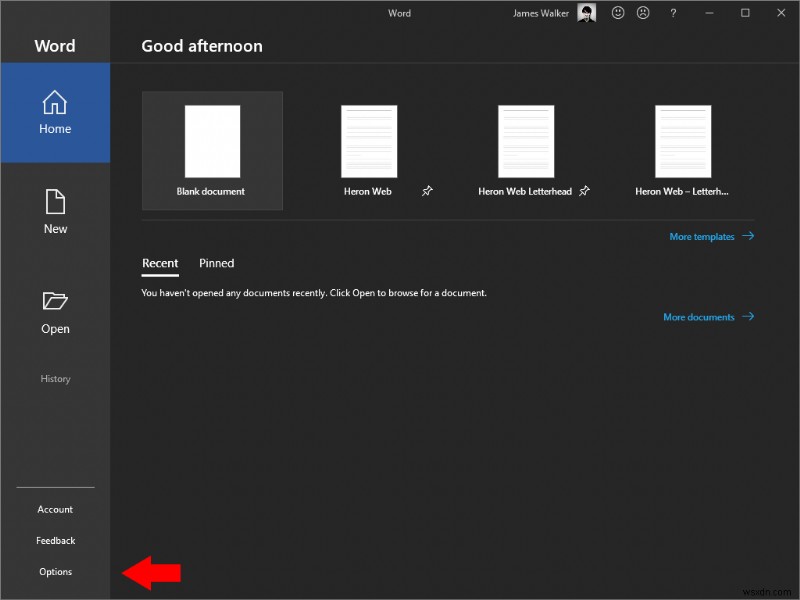Pin the Heron Web template

(427, 190)
